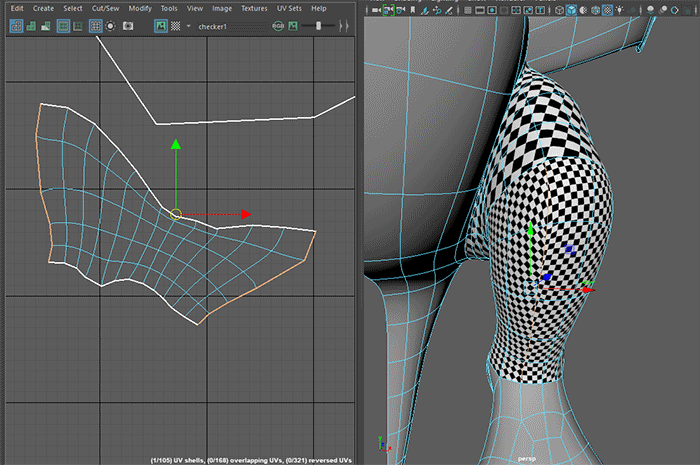Click the bookmark icon in viewport toolbar
700x465 pixels.
(411, 9)
